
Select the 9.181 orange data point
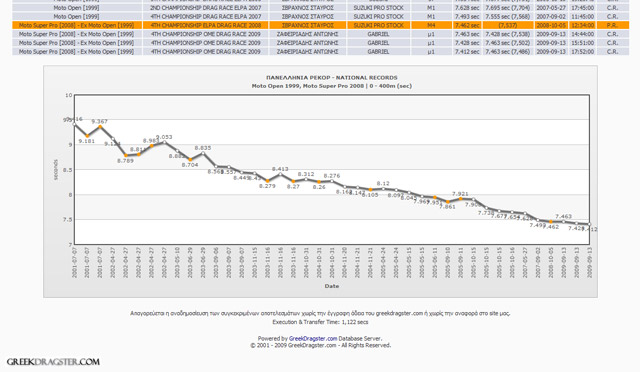87,136
